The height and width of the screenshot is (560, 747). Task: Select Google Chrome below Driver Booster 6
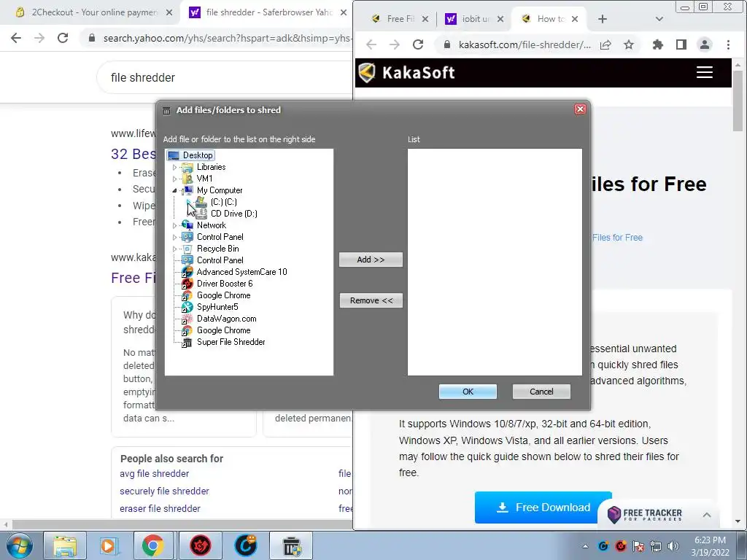click(x=223, y=295)
